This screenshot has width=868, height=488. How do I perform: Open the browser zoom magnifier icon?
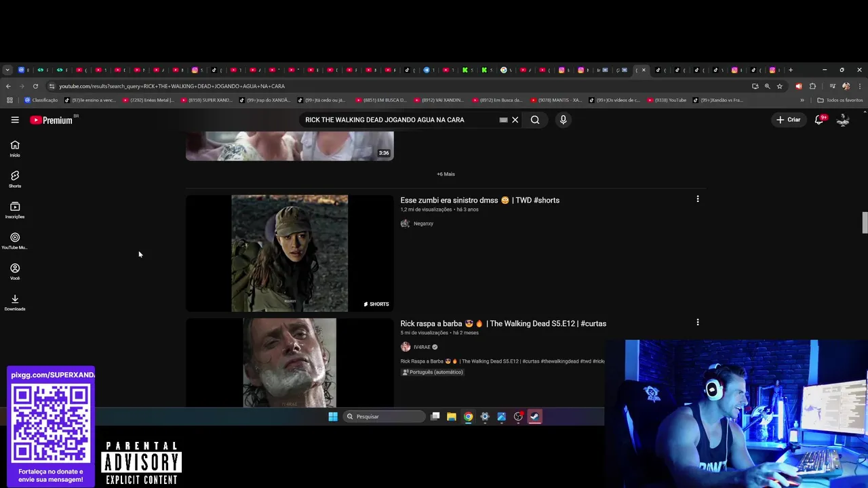768,86
